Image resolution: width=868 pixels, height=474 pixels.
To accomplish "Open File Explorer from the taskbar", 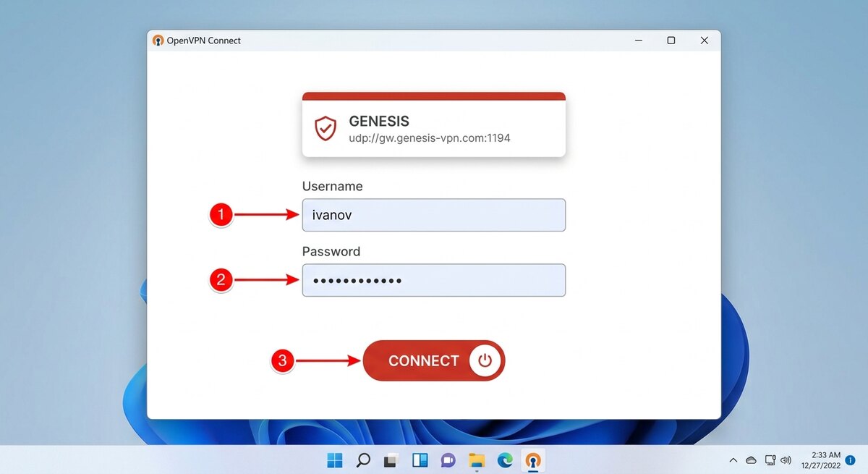I will coord(477,460).
